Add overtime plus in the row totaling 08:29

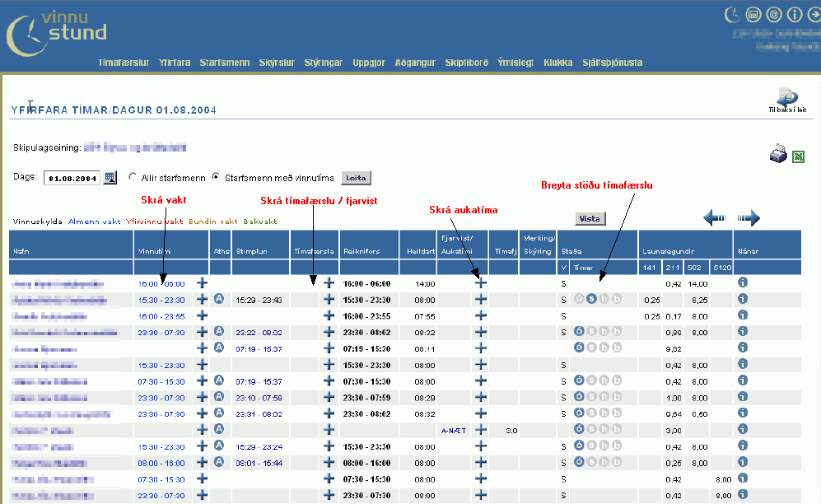coord(481,397)
